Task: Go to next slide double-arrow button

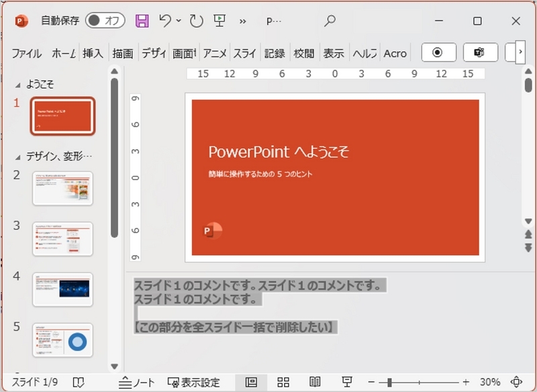Action: coord(528,248)
